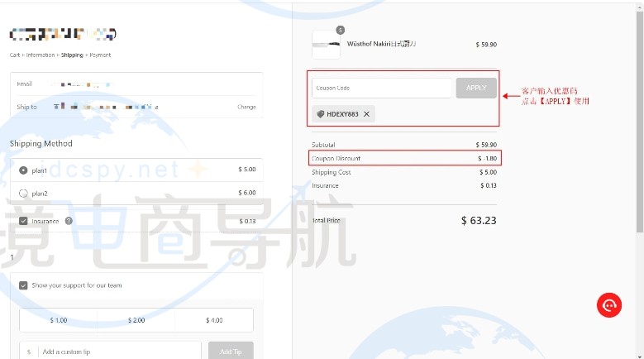Click the Subtotal value $ 59.90

point(486,145)
